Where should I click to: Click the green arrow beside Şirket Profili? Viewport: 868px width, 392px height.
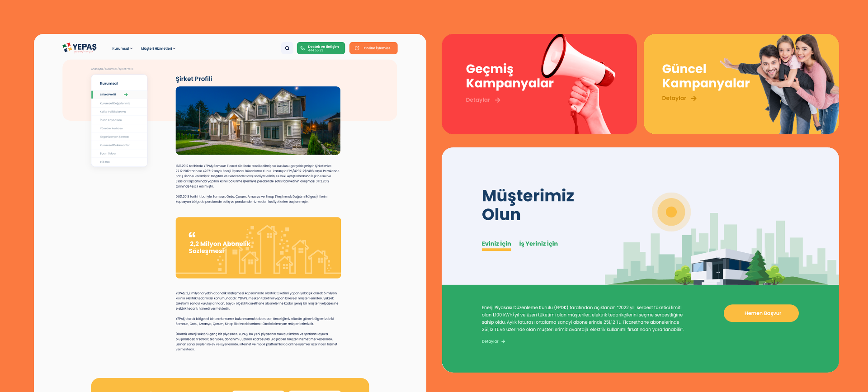(x=126, y=94)
